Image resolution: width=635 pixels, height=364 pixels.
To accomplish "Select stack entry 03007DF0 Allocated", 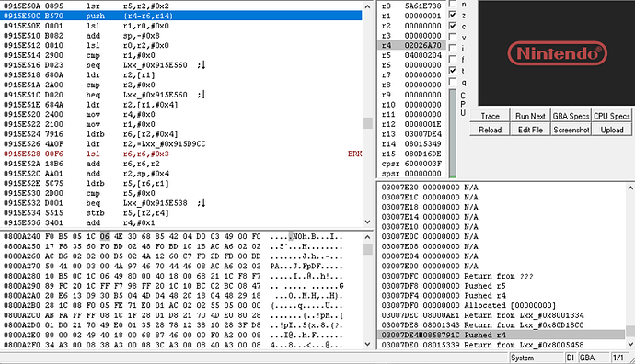I will tap(502, 305).
